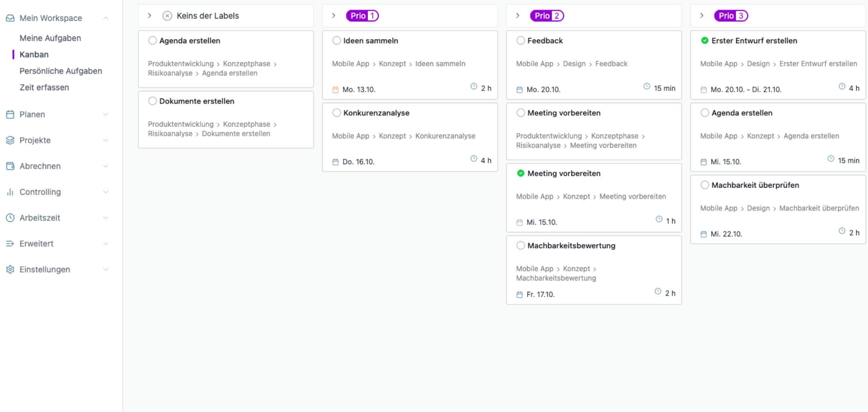The image size is (868, 412).
Task: Open the Machbarkeitsbewertung task card
Action: (571, 246)
